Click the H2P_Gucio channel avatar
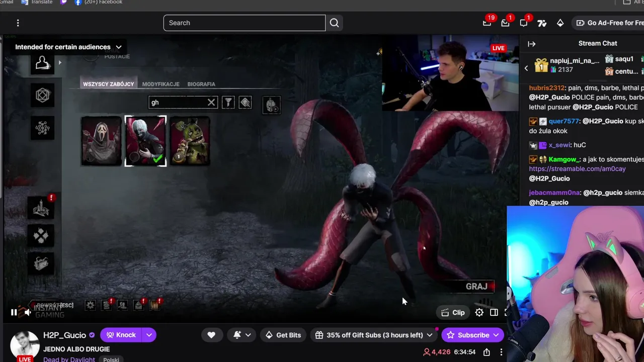644x362 pixels. click(25, 346)
